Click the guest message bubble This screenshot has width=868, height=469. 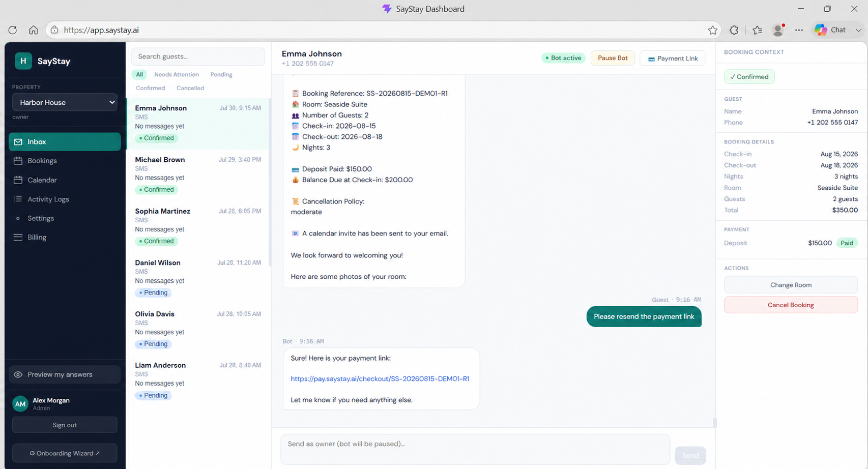pyautogui.click(x=644, y=316)
